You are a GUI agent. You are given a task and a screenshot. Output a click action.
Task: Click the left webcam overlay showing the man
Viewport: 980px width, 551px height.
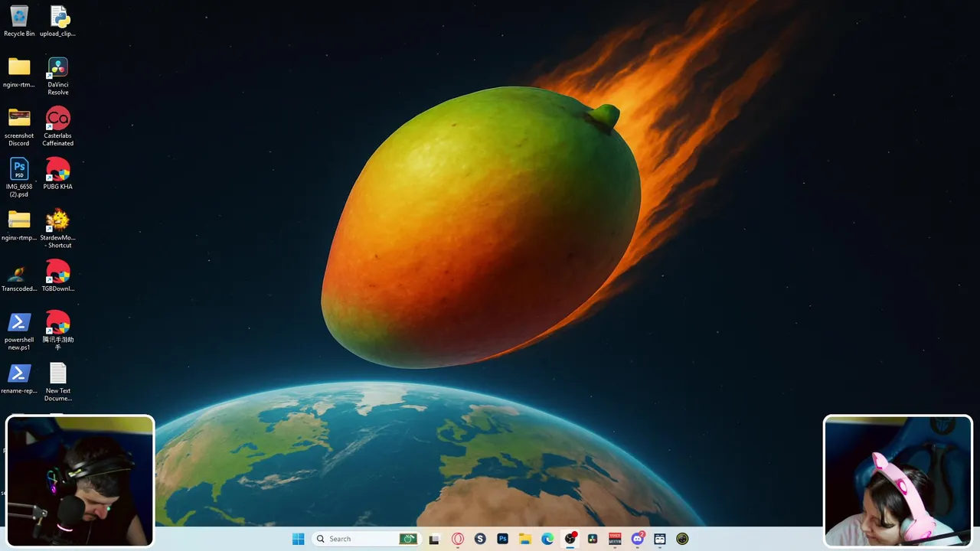point(80,481)
